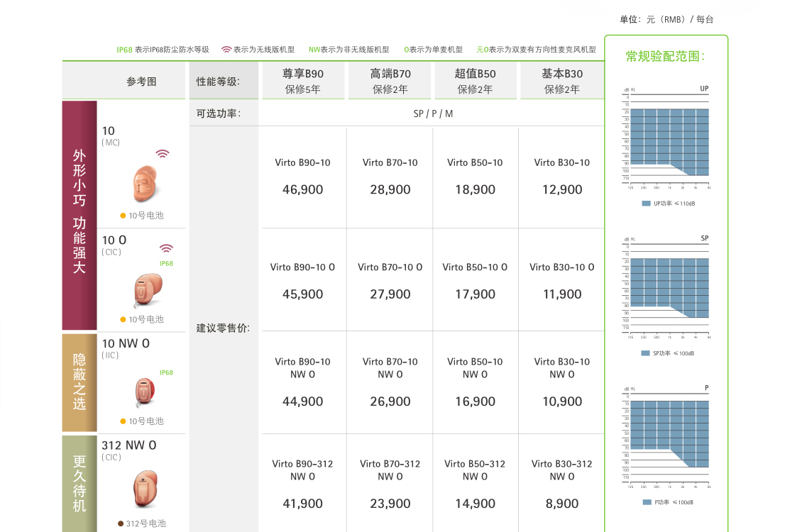Image resolution: width=785 pixels, height=532 pixels.
Task: Click the price 46,900
Action: click(303, 189)
